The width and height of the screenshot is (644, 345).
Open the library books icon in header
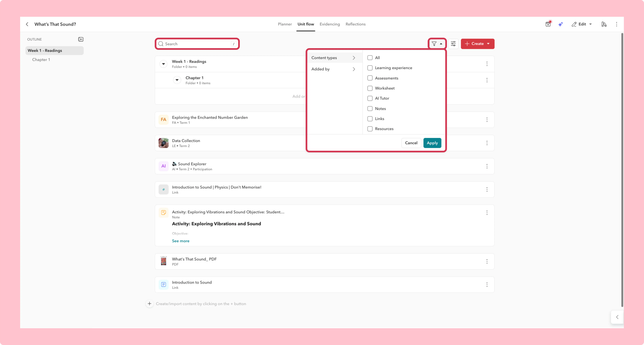tap(604, 24)
